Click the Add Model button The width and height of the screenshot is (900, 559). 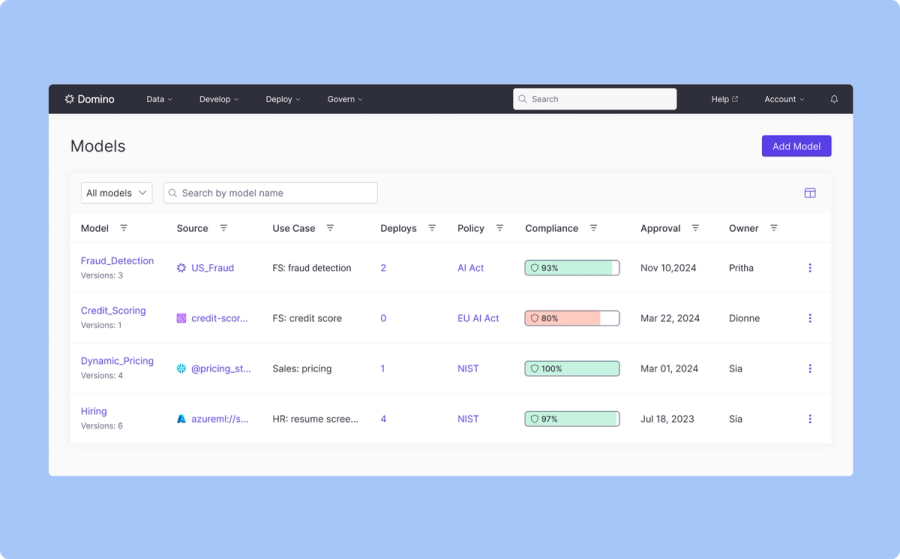click(x=796, y=146)
